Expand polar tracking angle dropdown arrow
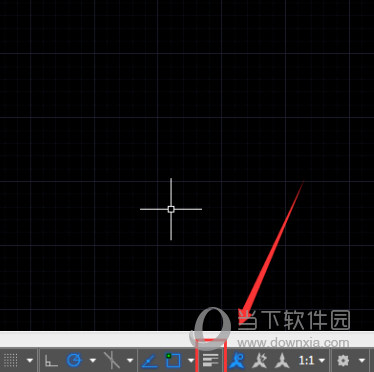This screenshot has width=374, height=372. tap(93, 360)
